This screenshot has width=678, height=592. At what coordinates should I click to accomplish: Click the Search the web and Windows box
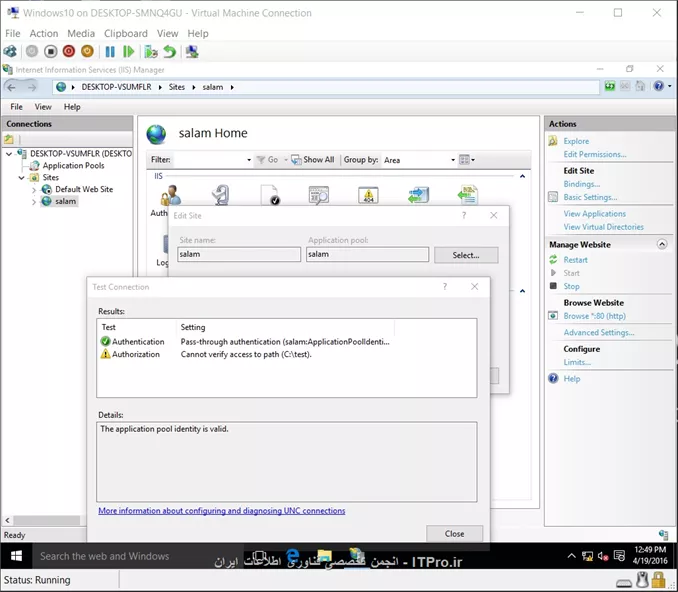click(137, 556)
